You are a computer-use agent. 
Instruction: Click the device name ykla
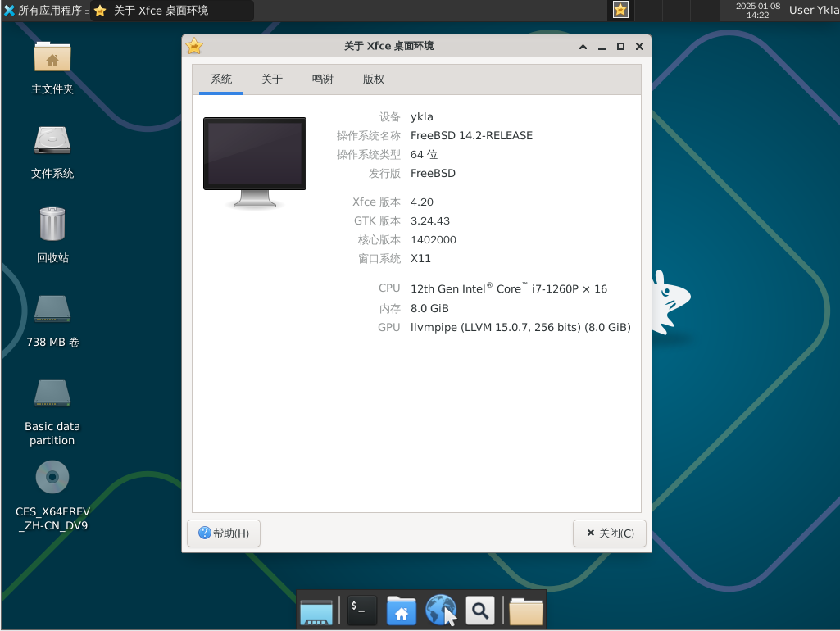(421, 116)
